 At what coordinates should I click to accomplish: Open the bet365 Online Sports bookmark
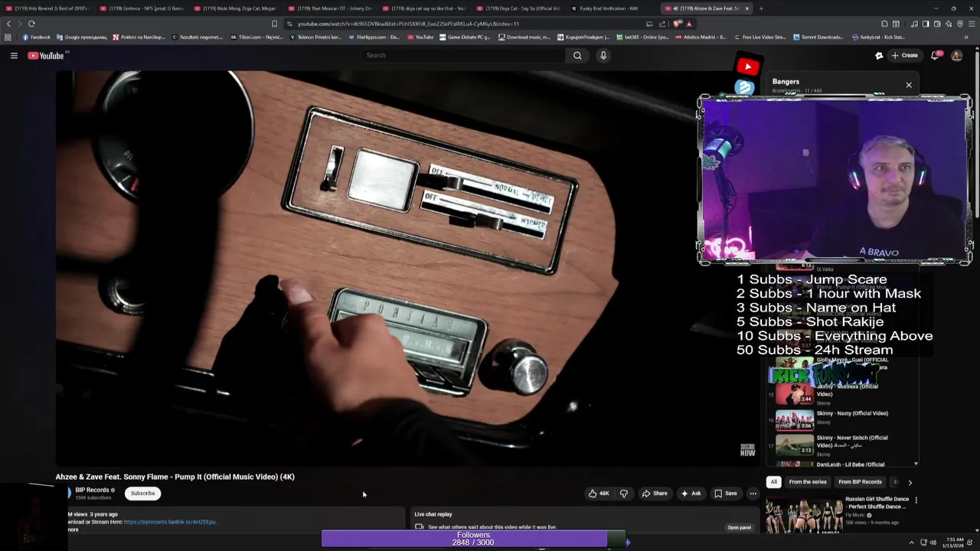tap(642, 37)
